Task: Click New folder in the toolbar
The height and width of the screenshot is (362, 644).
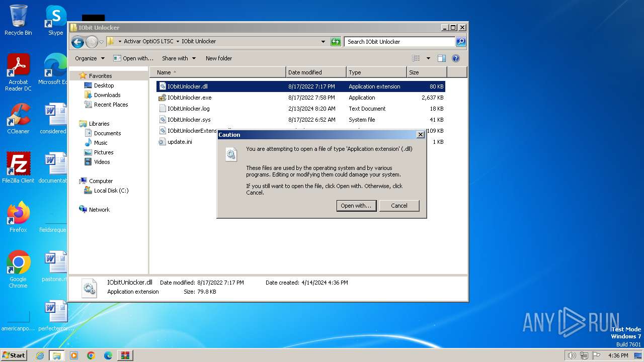Action: pyautogui.click(x=219, y=58)
